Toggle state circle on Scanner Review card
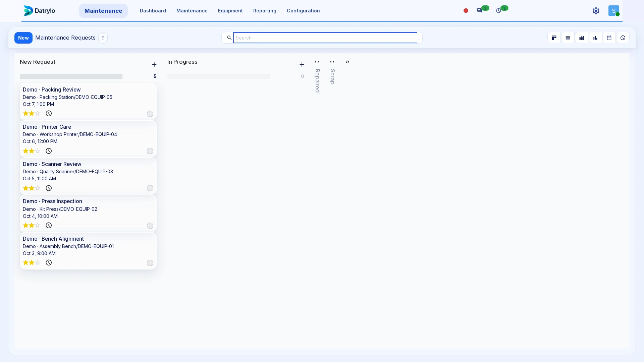This screenshot has height=362, width=644. [x=150, y=188]
